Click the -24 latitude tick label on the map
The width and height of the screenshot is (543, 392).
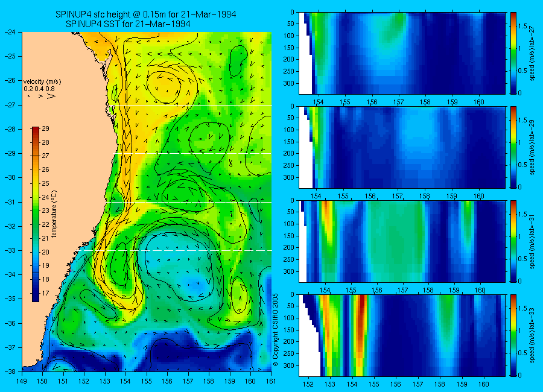point(10,32)
